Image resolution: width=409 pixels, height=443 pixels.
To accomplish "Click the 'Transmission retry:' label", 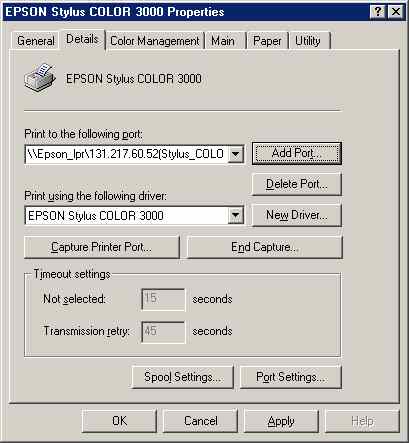I will point(87,331).
